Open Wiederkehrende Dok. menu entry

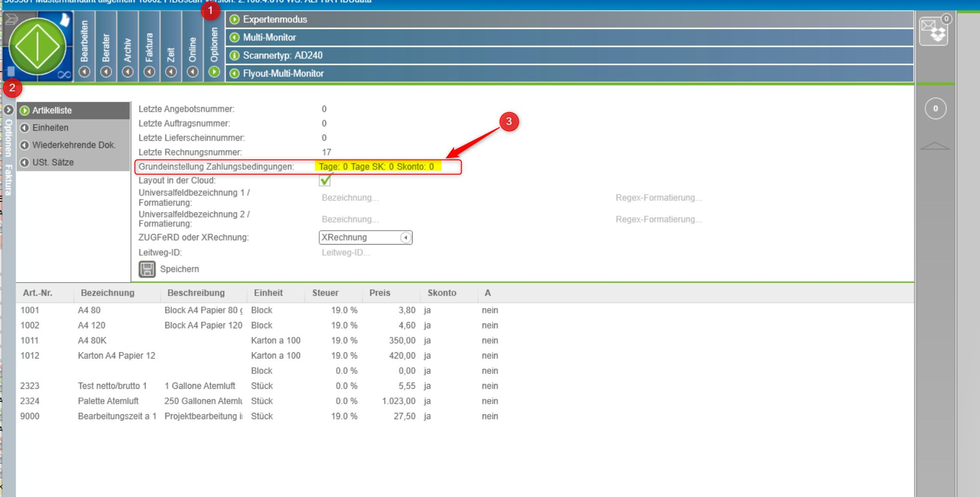click(x=74, y=145)
